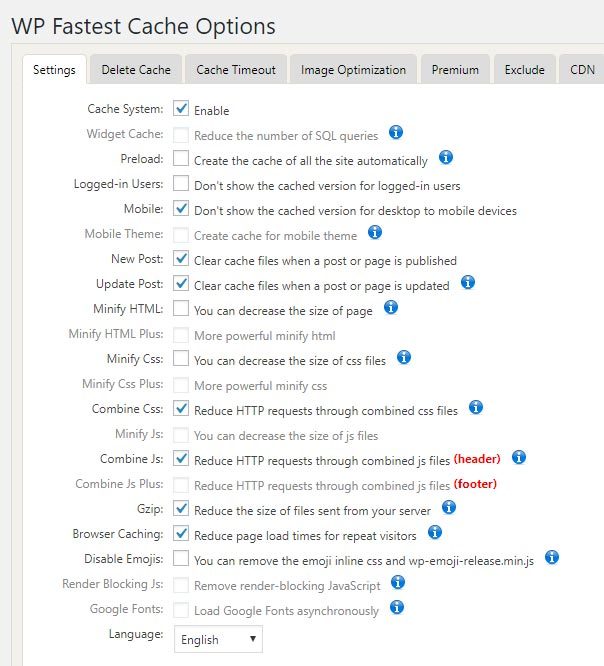Open info icon for Minify Css
This screenshot has height=666, width=604.
point(404,358)
